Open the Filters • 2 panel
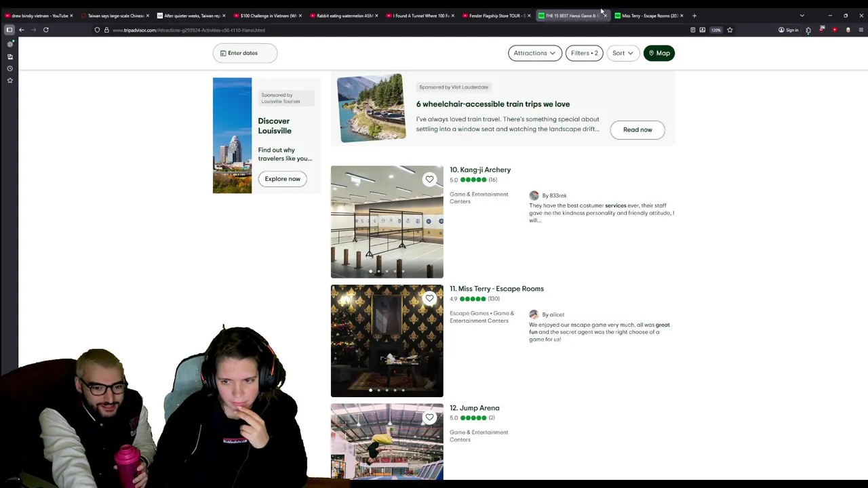This screenshot has height=488, width=868. [x=585, y=53]
